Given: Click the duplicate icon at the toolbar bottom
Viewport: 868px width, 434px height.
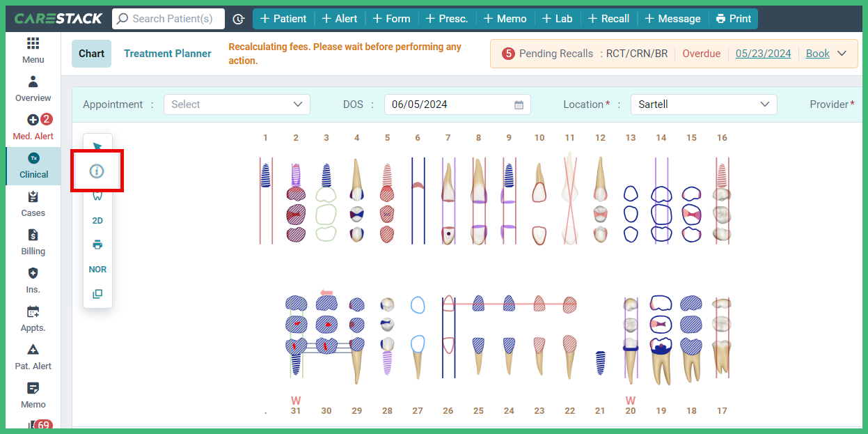Looking at the screenshot, I should (97, 293).
